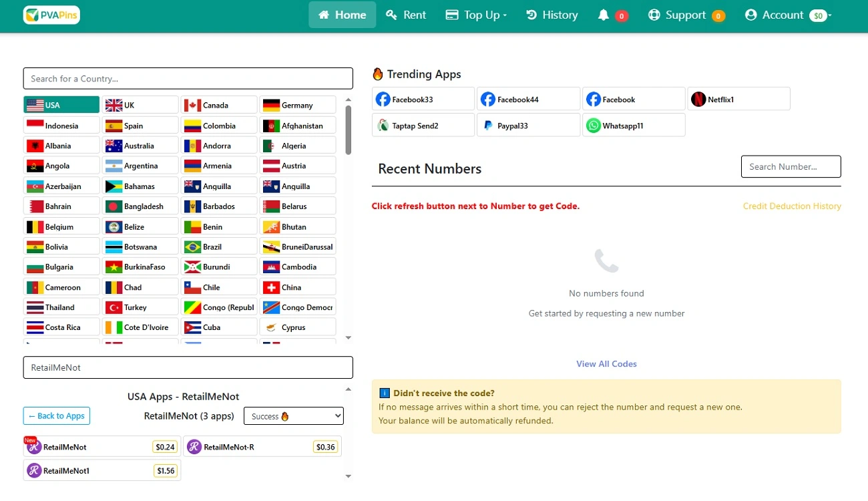Select Germany in the country grid
Image resolution: width=868 pixels, height=501 pixels.
298,105
